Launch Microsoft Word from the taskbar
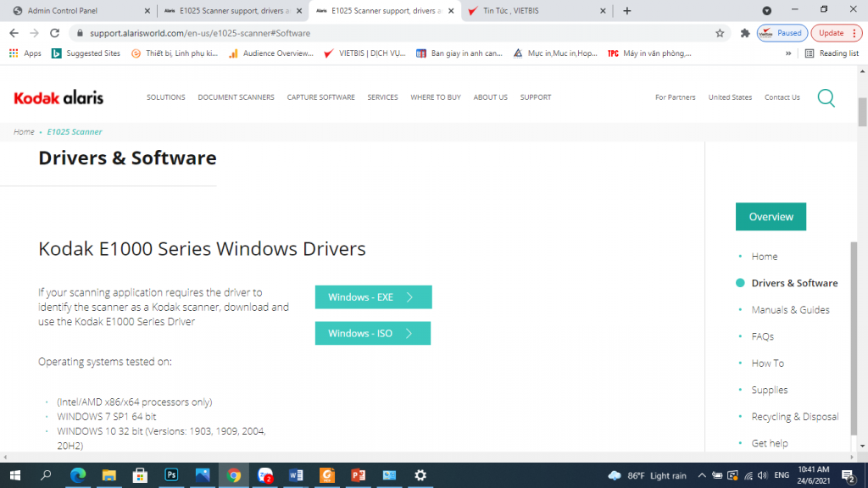The image size is (868, 488). tap(296, 475)
